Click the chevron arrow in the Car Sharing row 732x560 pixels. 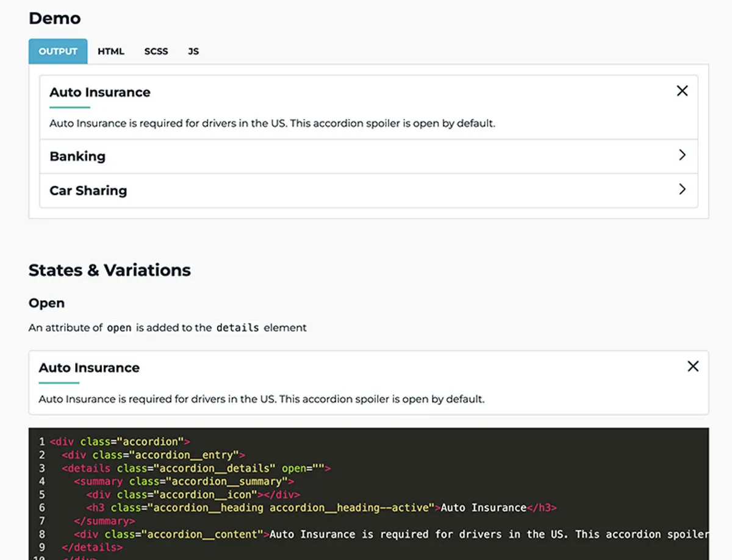point(682,189)
